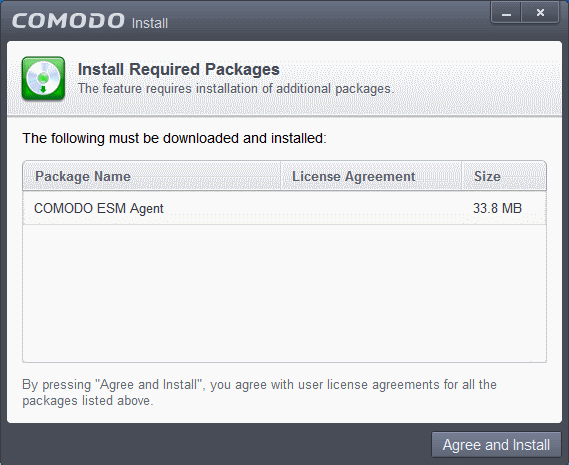Click 'The following must be downloaded' label
569x465 pixels.
[175, 138]
